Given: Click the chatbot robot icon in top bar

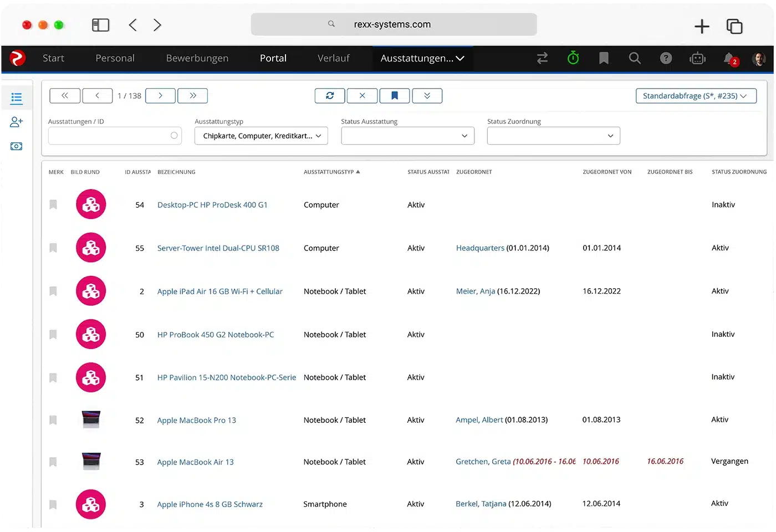Looking at the screenshot, I should [x=697, y=58].
